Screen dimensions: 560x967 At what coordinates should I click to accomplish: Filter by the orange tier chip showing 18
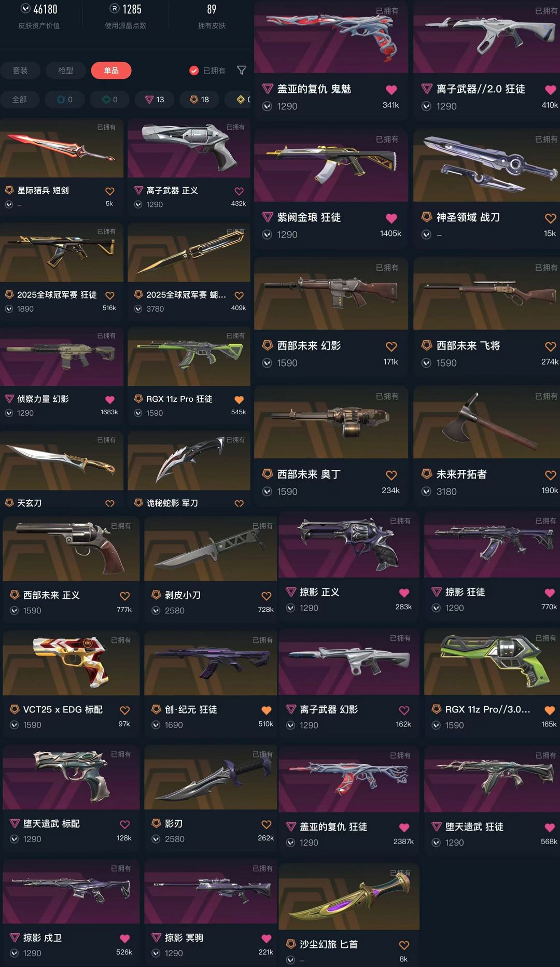click(x=200, y=100)
